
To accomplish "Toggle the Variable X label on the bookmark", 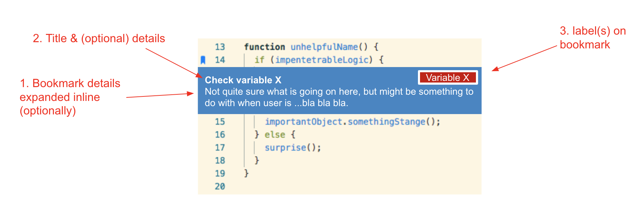I will 448,77.
